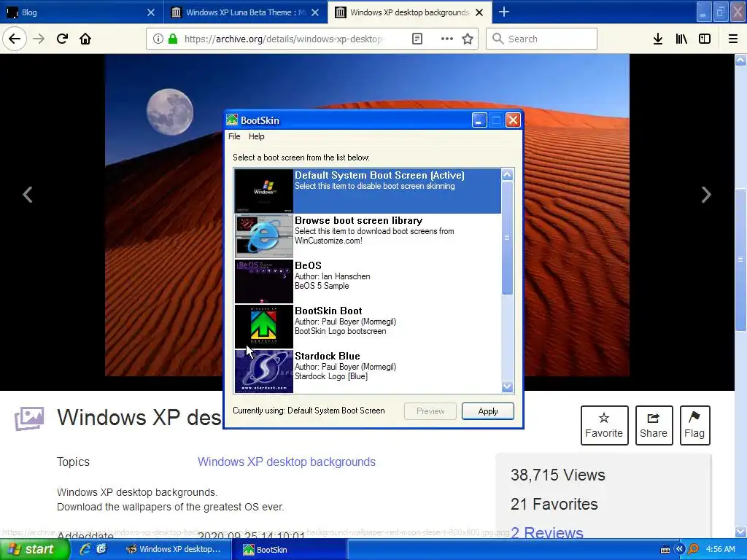Show previous image in the carousel
Screen dimensions: 747x560
[x=28, y=194]
